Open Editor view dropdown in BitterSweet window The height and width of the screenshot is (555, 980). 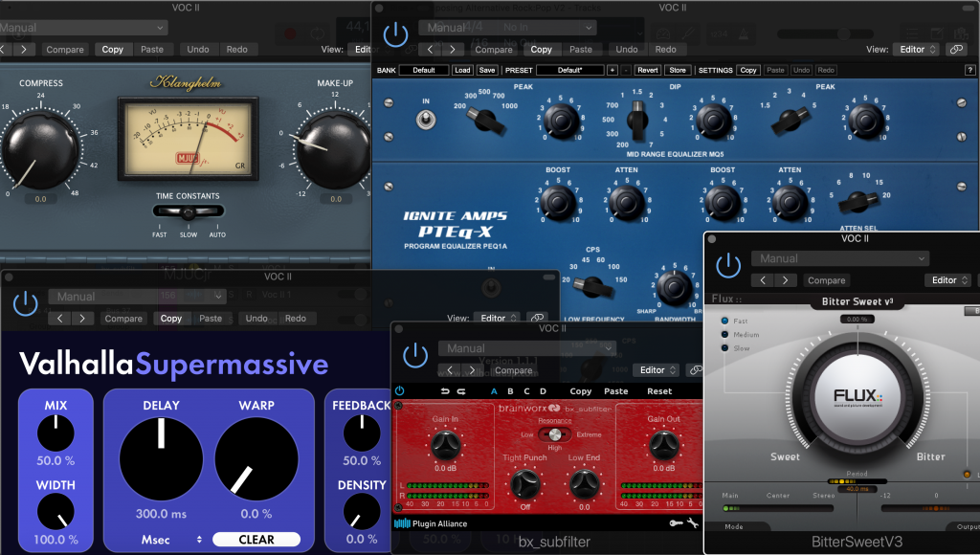[948, 280]
